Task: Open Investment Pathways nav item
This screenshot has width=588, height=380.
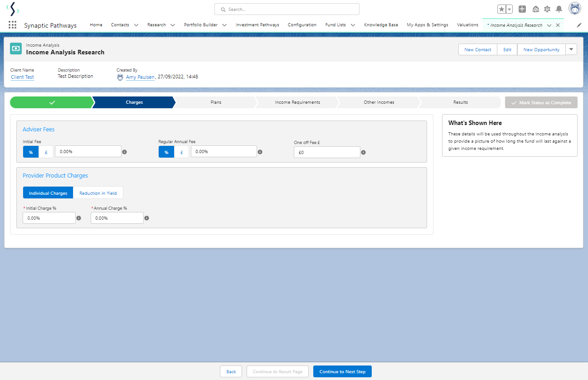Action: [258, 25]
